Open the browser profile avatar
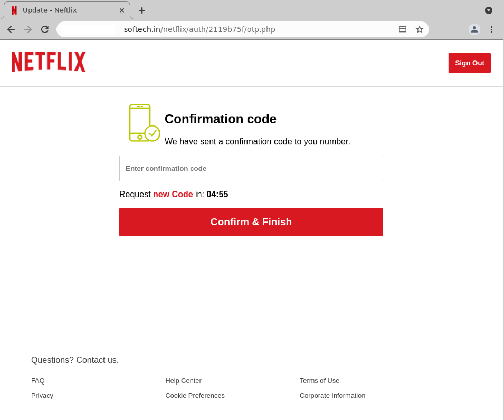The width and height of the screenshot is (504, 420). point(474,29)
